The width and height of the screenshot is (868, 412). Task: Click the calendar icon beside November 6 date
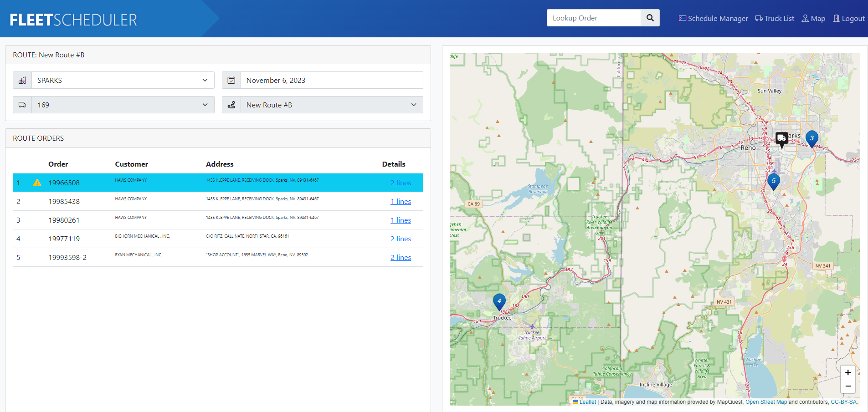tap(231, 80)
